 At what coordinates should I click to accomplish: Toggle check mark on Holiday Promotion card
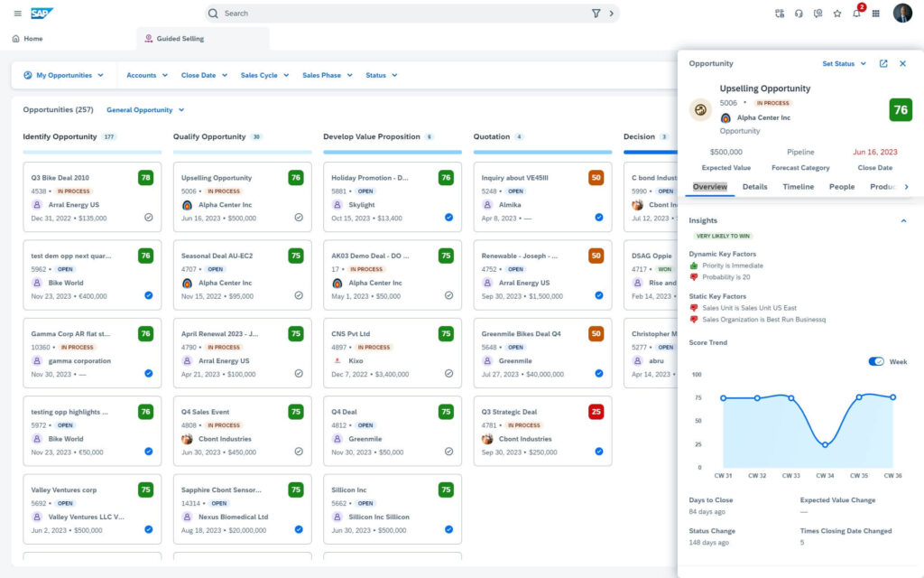(449, 218)
